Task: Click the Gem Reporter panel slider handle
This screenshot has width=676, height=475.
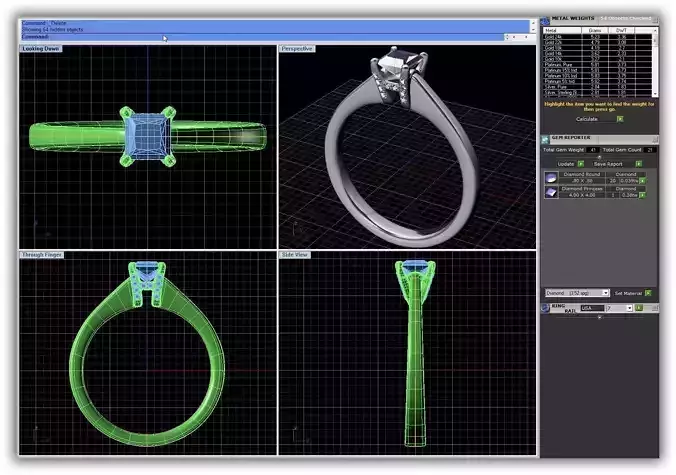Action: pyautogui.click(x=599, y=157)
